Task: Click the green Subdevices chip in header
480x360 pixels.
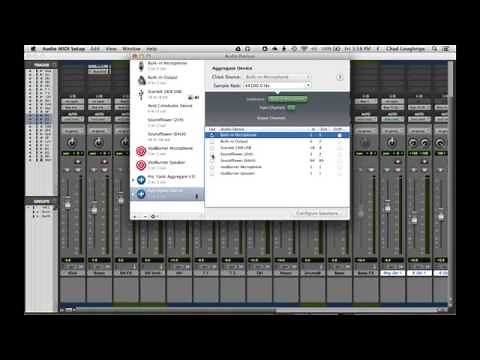Action: [287, 99]
